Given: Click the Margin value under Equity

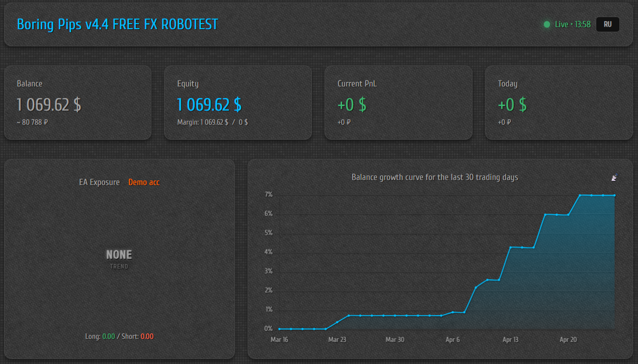Looking at the screenshot, I should [x=212, y=122].
